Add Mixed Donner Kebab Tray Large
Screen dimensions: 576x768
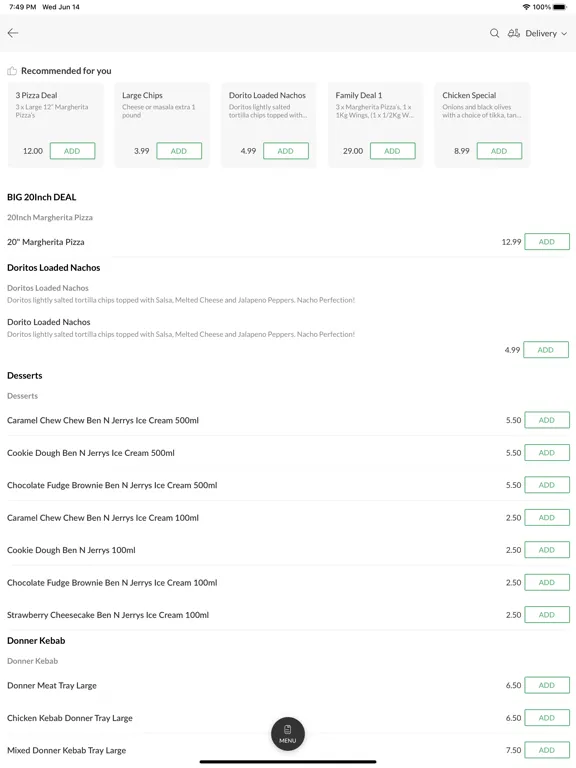click(547, 750)
